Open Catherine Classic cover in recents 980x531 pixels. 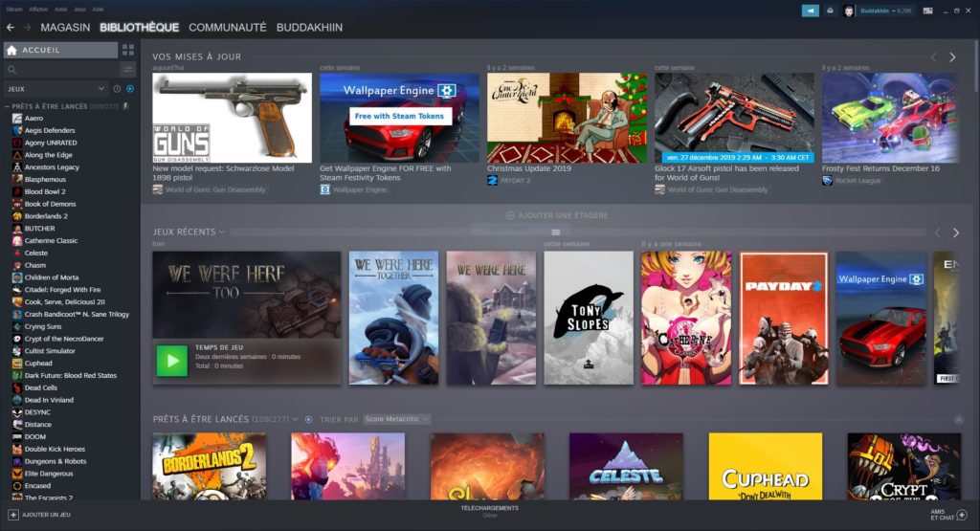pyautogui.click(x=685, y=318)
